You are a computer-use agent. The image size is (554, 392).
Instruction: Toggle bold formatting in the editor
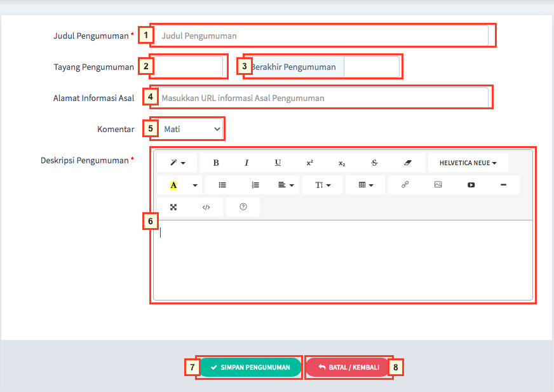(216, 163)
